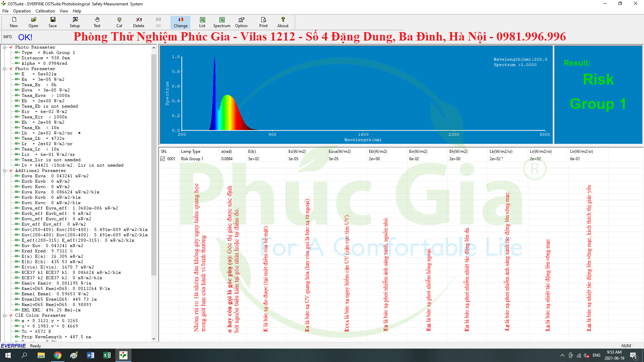Click the parameter tree scroll up arrow
The height and width of the screenshot is (362, 644).
(x=154, y=48)
